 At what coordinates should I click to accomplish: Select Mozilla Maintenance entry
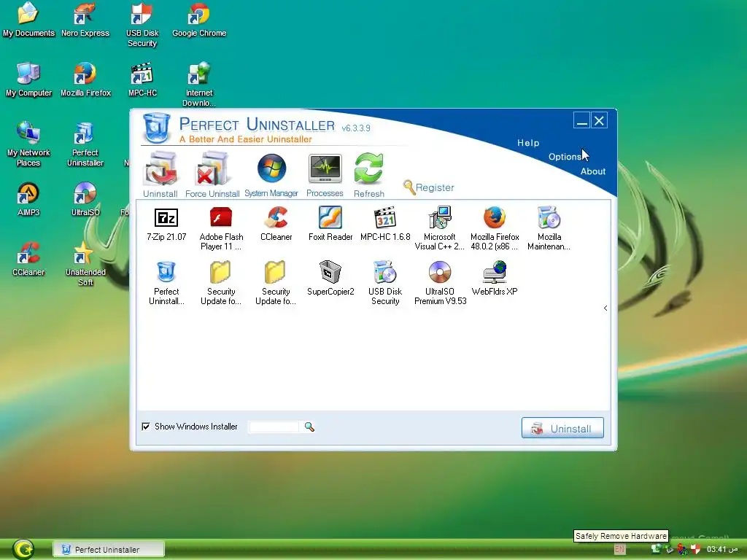point(549,228)
